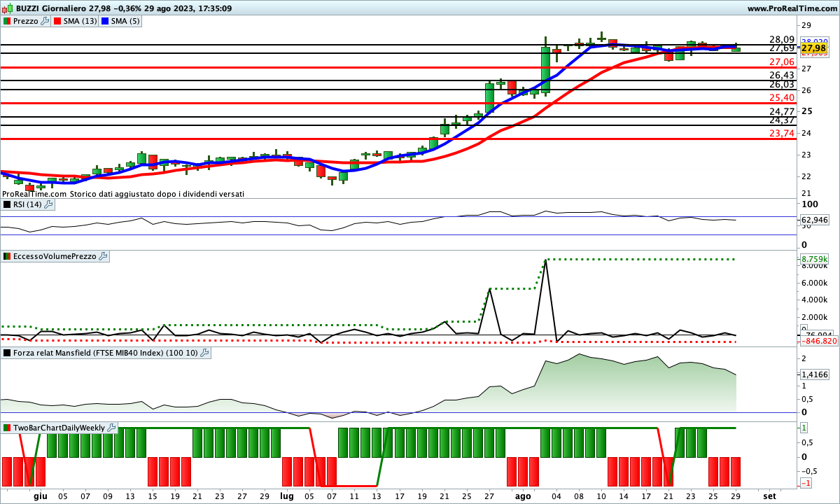
Task: Click the RSI (14) panel label
Action: point(27,204)
